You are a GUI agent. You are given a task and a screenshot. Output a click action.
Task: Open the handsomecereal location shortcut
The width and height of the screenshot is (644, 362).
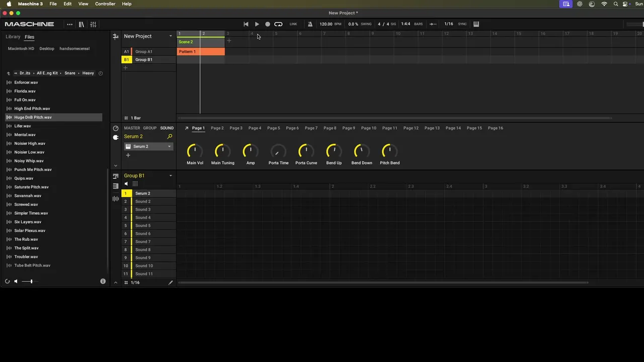click(x=74, y=49)
